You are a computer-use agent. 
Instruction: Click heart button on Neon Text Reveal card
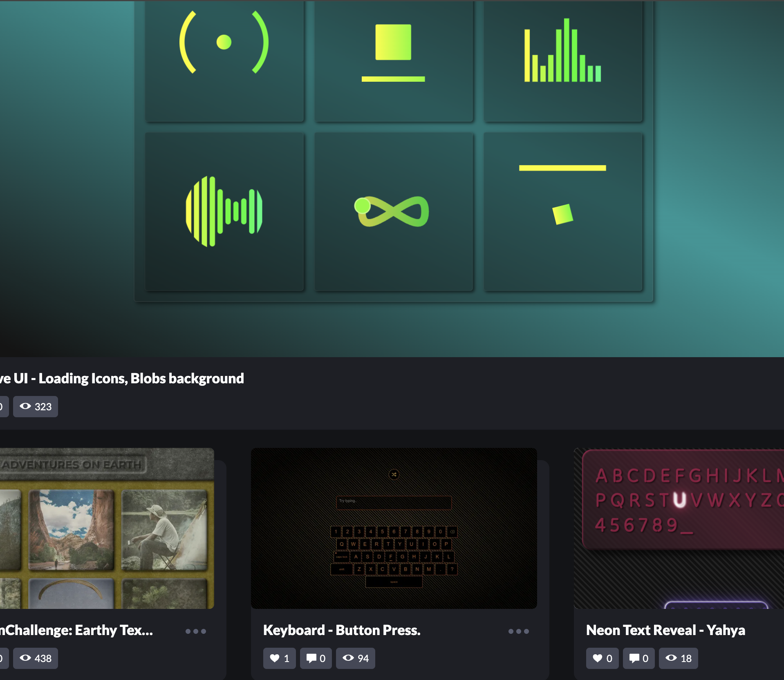pos(602,658)
